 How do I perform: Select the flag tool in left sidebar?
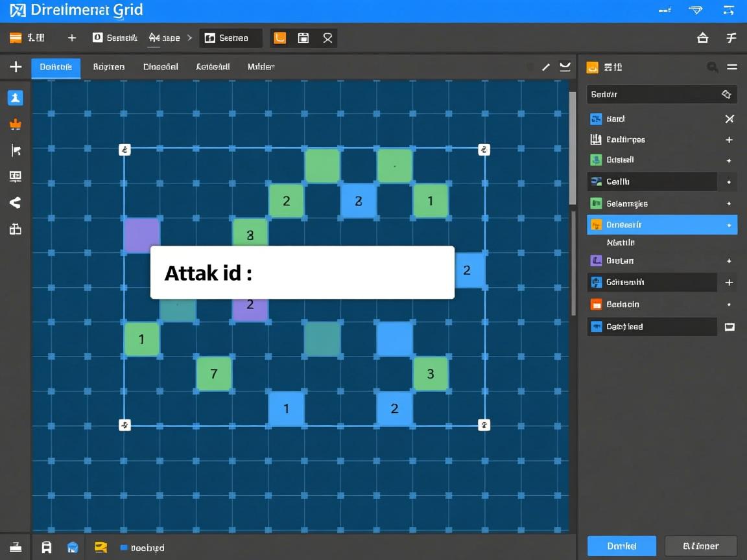[x=16, y=150]
